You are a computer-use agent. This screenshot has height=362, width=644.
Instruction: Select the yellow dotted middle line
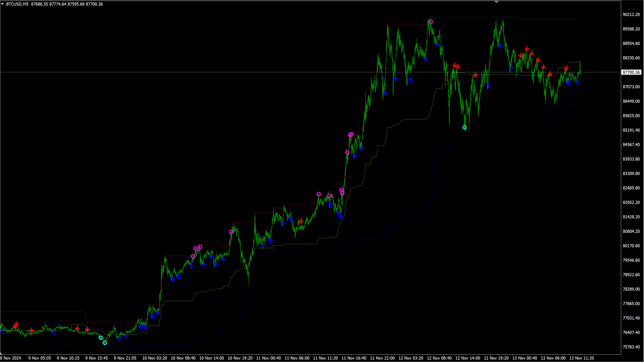(x=300, y=244)
